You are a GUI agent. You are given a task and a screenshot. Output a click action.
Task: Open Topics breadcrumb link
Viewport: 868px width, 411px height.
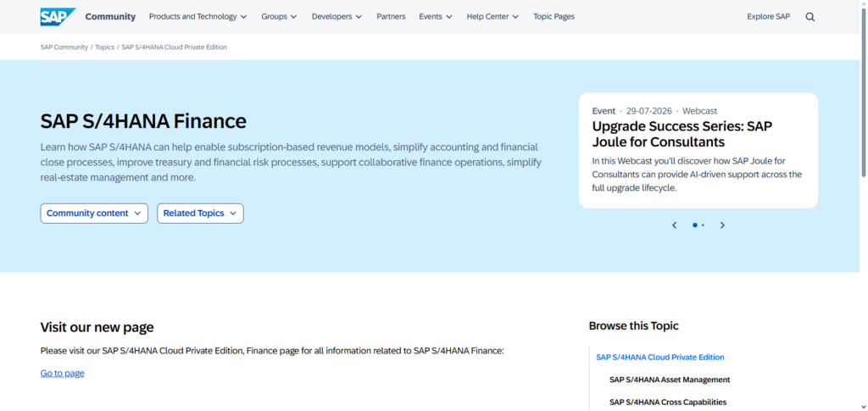[104, 47]
